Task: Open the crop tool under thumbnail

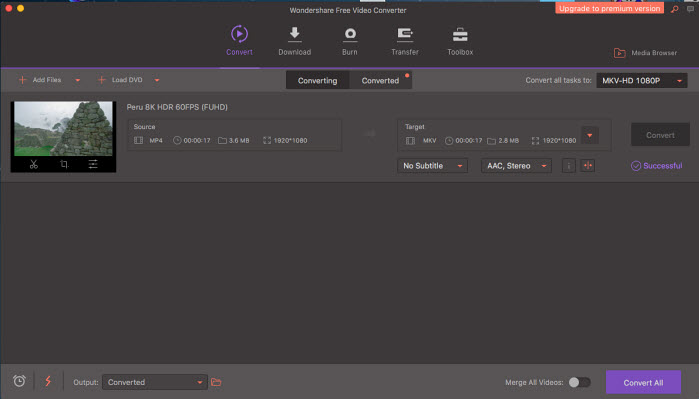Action: coord(64,165)
